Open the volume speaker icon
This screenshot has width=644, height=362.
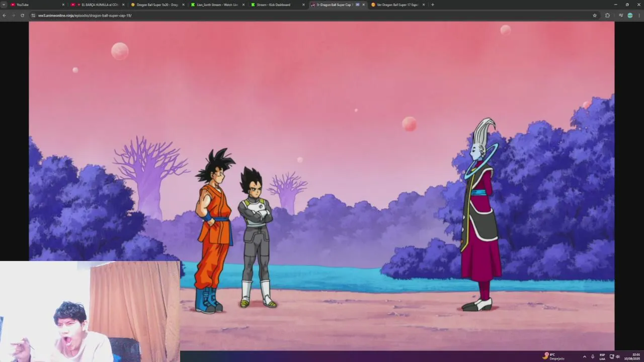coord(618,356)
